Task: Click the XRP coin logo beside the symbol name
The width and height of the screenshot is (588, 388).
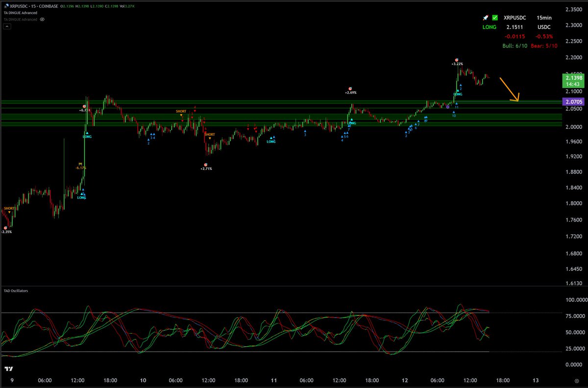Action: coord(7,6)
